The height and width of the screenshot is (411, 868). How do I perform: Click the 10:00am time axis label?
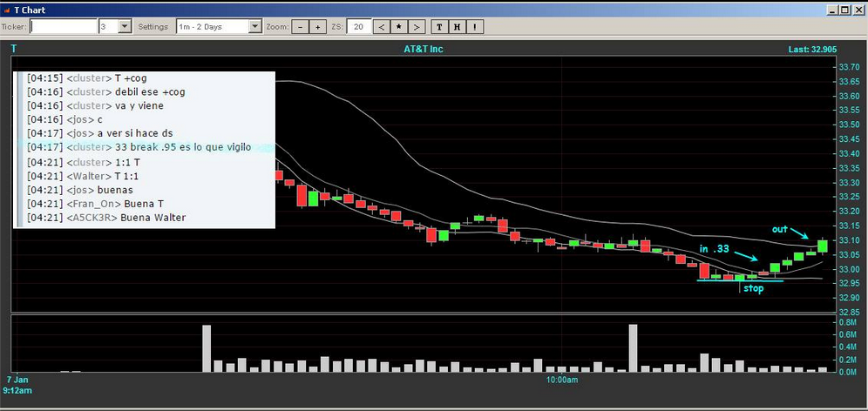point(561,380)
